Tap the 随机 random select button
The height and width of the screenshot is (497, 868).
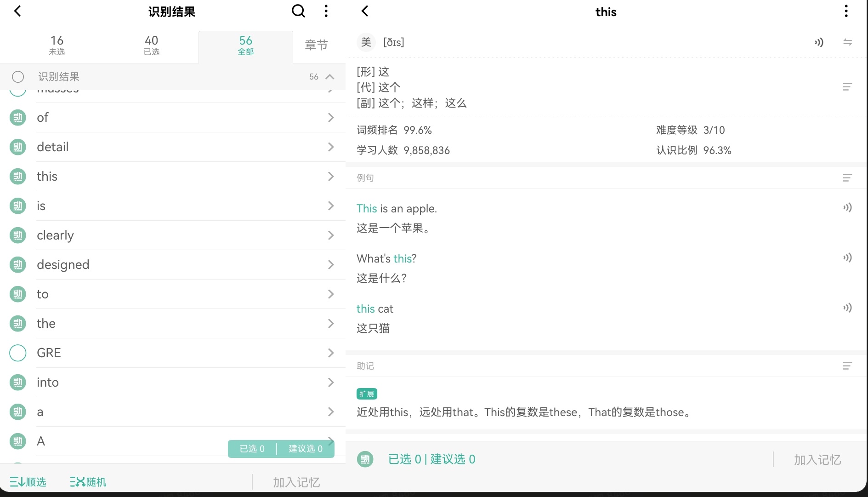click(88, 482)
